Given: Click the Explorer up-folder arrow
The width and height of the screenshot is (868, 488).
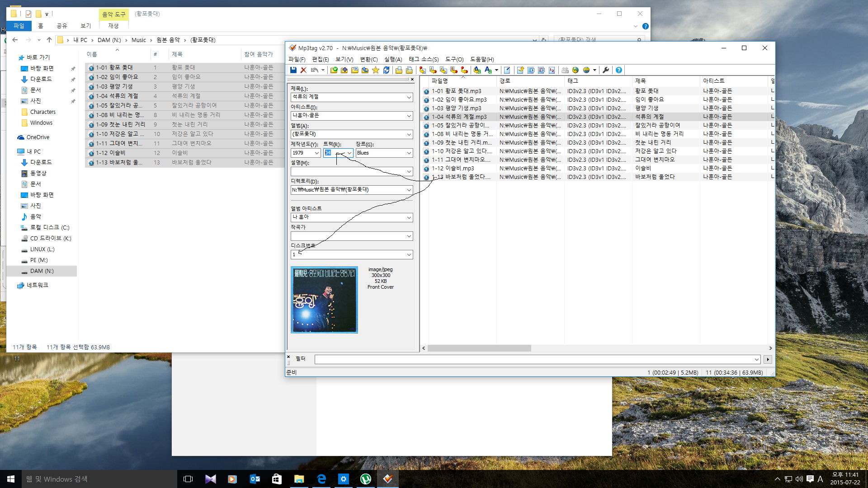Looking at the screenshot, I should pos(49,40).
